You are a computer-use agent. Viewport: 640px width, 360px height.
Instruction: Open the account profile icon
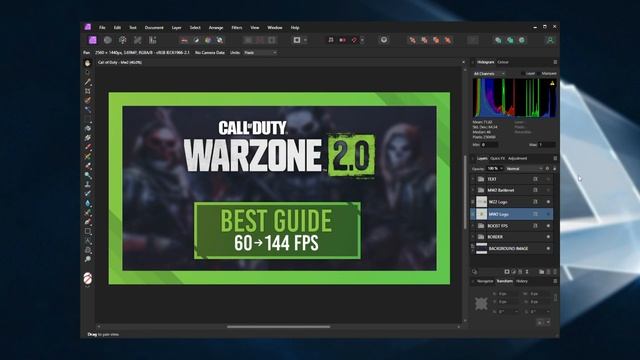[x=550, y=40]
